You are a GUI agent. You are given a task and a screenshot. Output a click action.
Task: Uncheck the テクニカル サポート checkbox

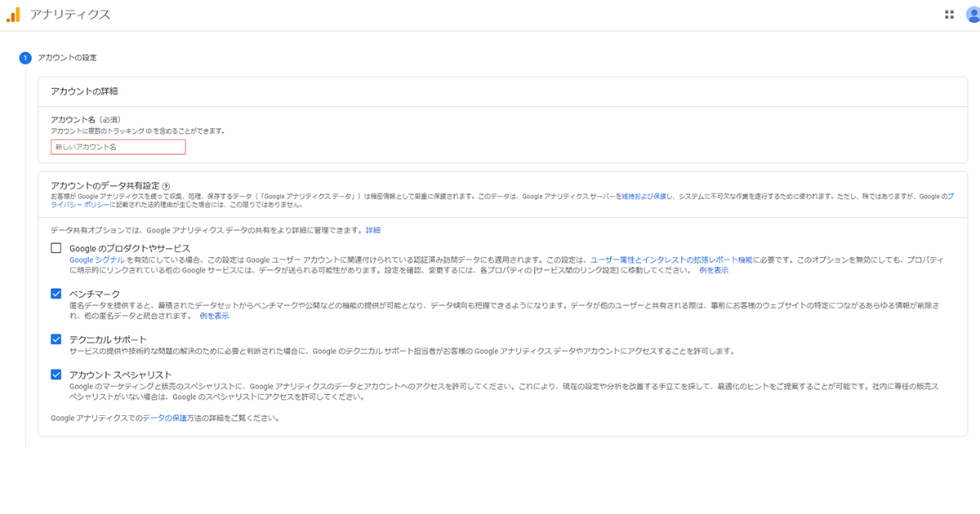point(56,339)
